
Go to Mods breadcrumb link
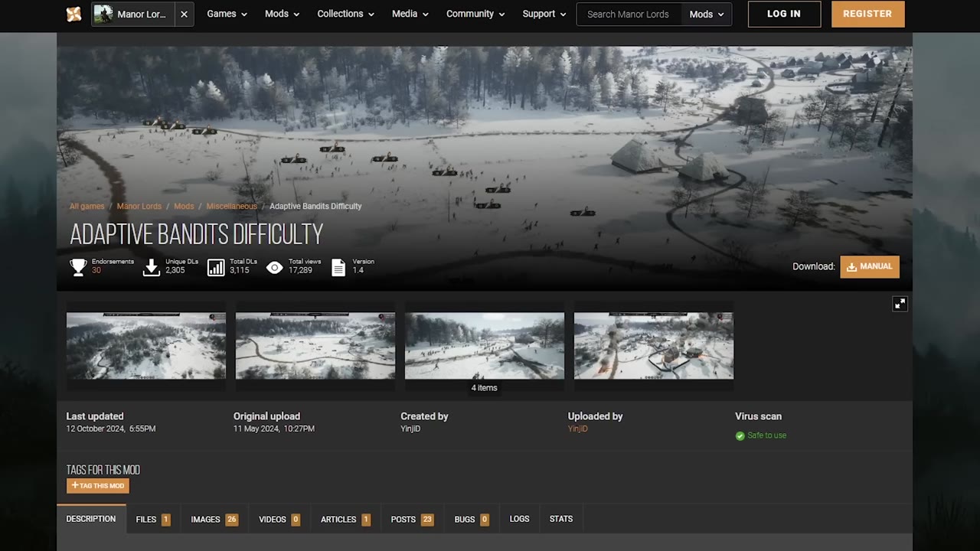(184, 207)
